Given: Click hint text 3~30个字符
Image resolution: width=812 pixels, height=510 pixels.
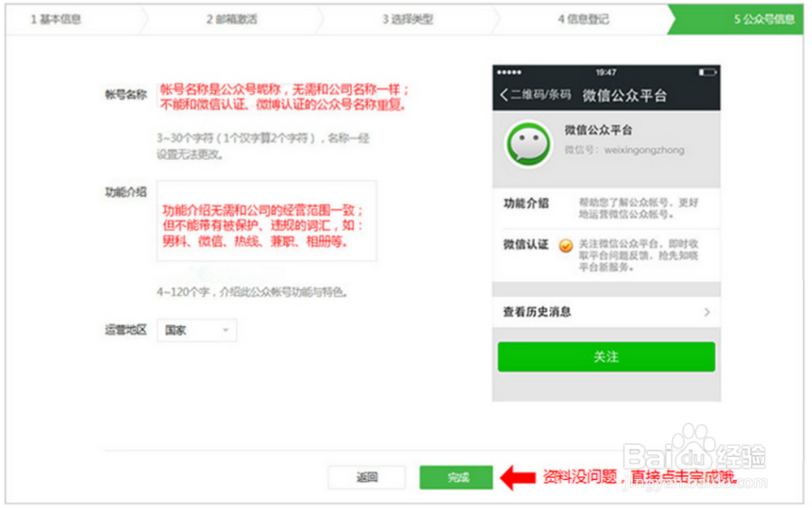Looking at the screenshot, I should [x=263, y=146].
